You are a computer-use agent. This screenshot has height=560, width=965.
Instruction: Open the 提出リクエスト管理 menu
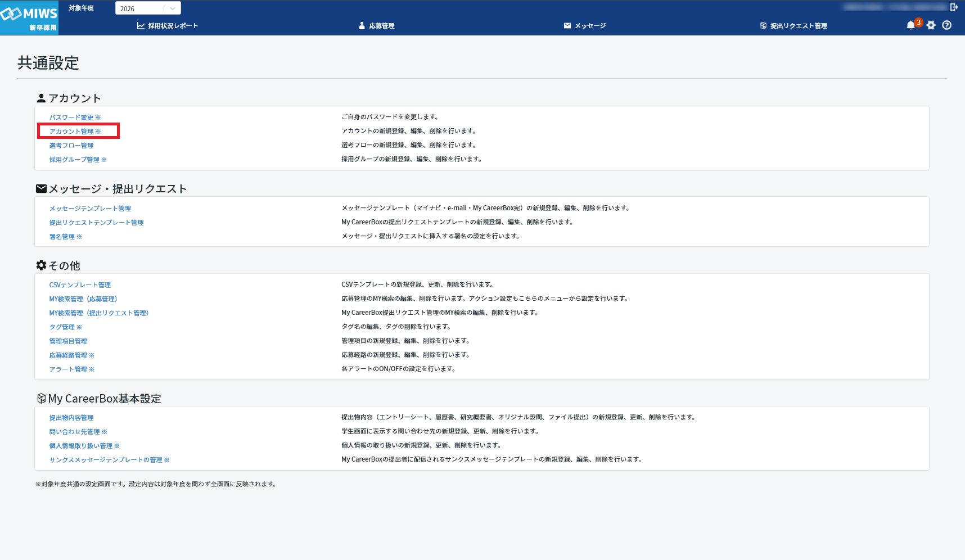coord(793,26)
